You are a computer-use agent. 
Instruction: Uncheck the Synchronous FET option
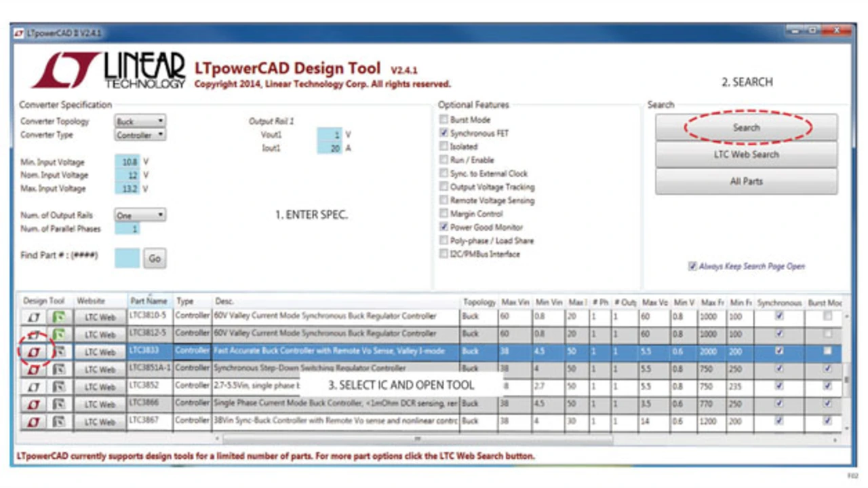tap(443, 133)
